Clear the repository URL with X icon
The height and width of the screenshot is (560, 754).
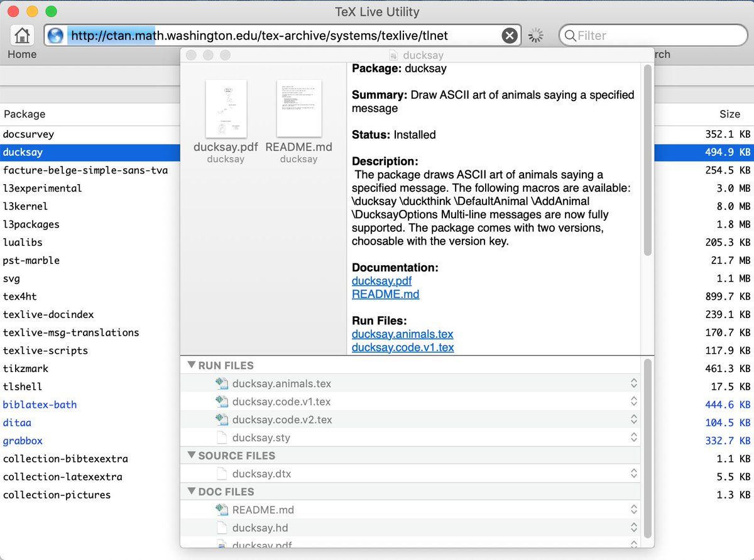(510, 36)
